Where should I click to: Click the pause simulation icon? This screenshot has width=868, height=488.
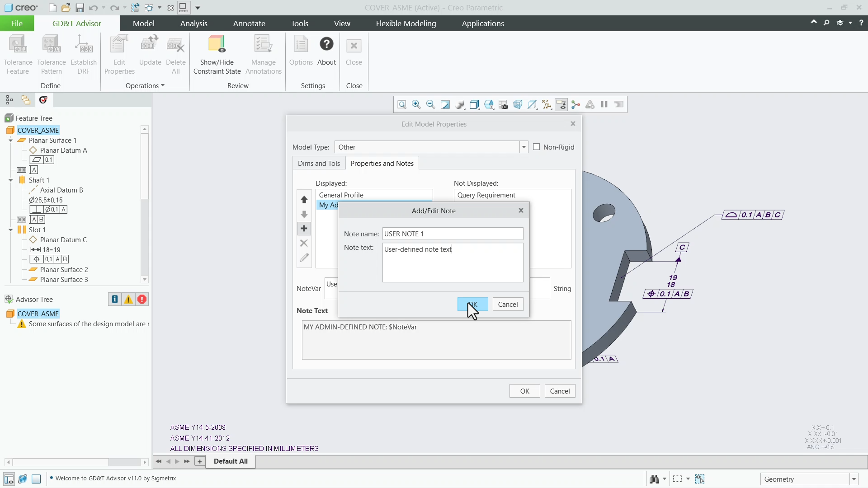[604, 104]
